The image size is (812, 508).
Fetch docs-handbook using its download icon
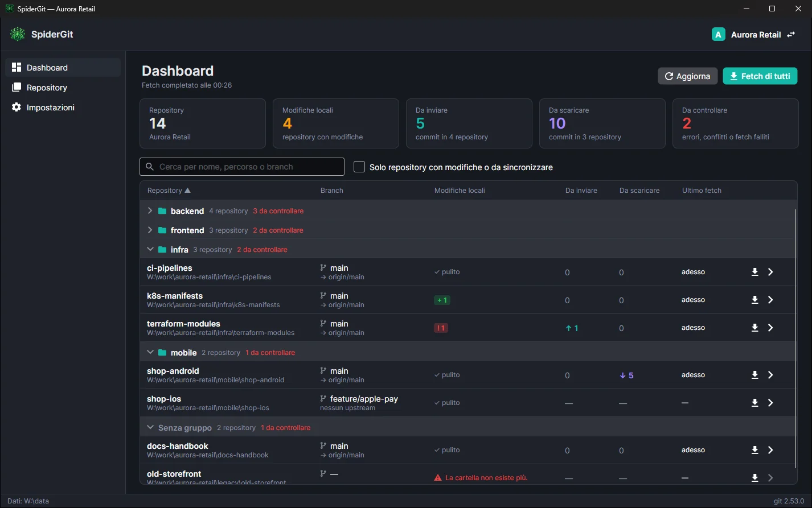pyautogui.click(x=754, y=450)
